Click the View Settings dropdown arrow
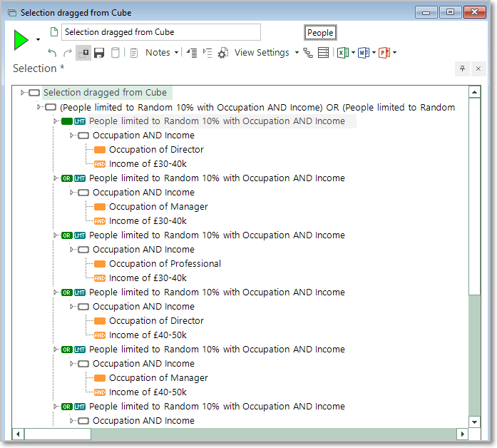The height and width of the screenshot is (448, 497). point(297,53)
